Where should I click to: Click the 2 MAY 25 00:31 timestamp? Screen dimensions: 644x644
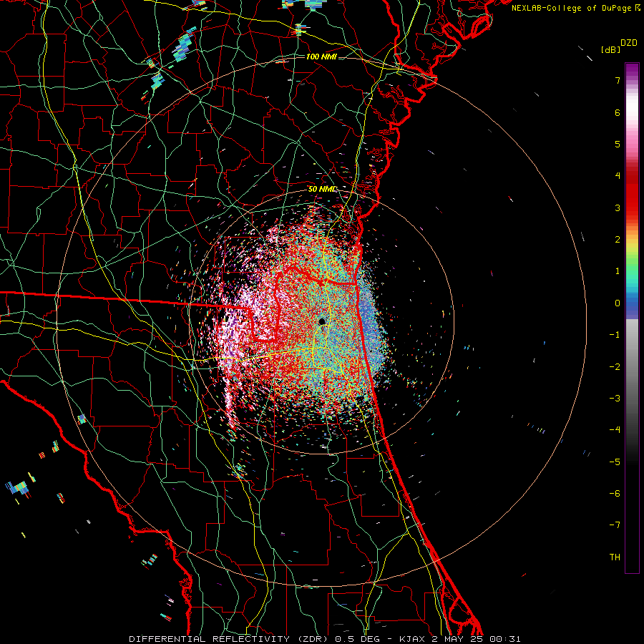pyautogui.click(x=474, y=639)
